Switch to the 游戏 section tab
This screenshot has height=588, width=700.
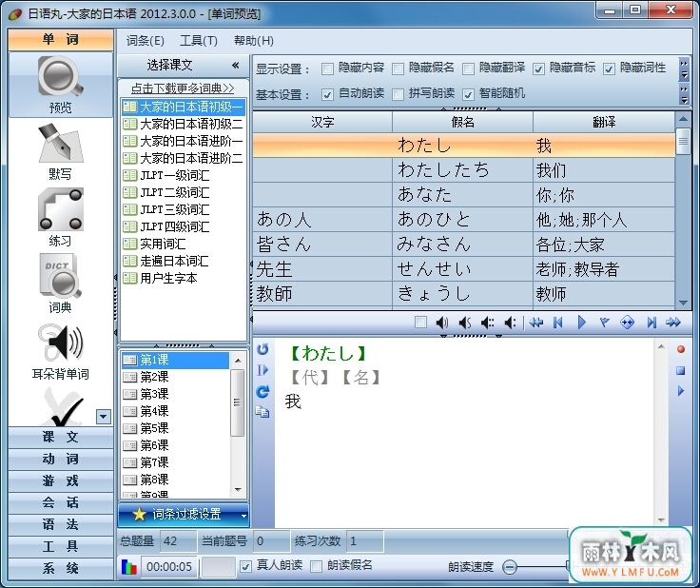pos(61,480)
